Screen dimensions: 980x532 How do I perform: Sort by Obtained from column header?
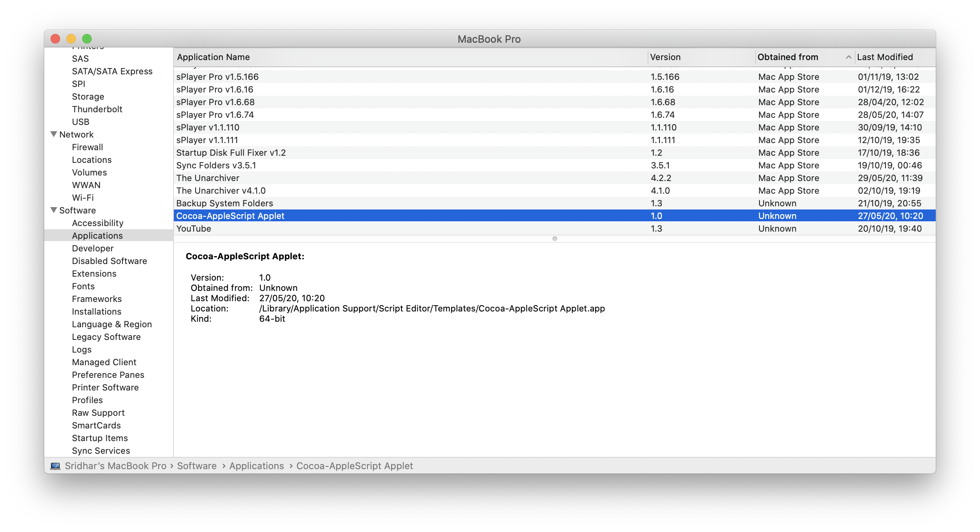coord(788,57)
